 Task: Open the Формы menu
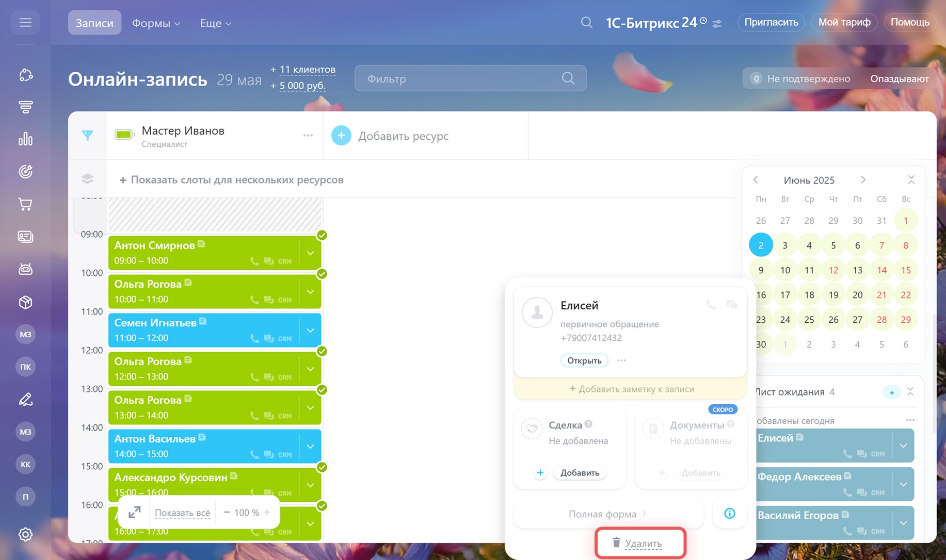[x=156, y=23]
